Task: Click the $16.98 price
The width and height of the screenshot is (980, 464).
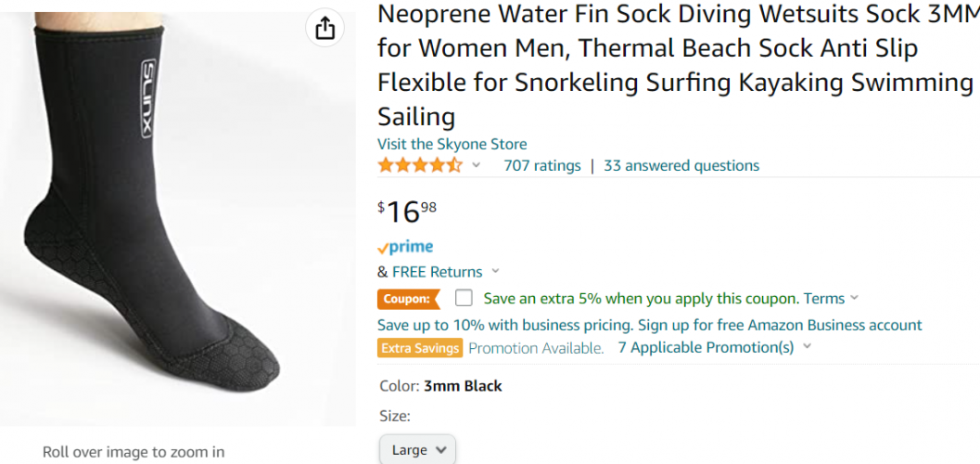Action: [406, 212]
